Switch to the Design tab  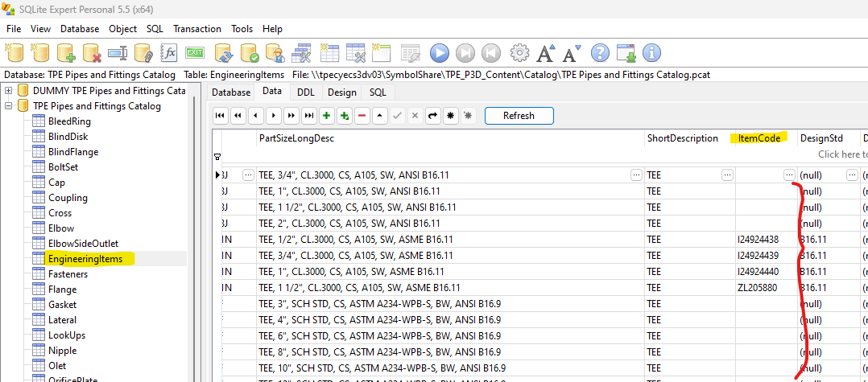342,92
